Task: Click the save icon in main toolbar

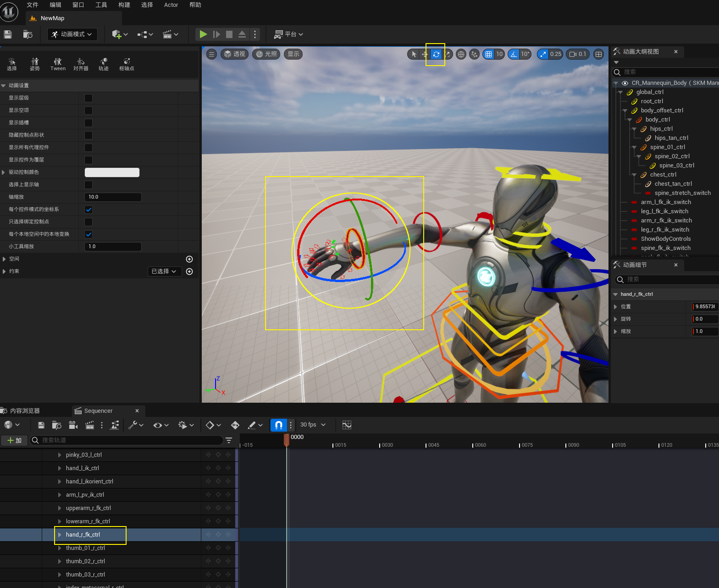Action: click(8, 34)
